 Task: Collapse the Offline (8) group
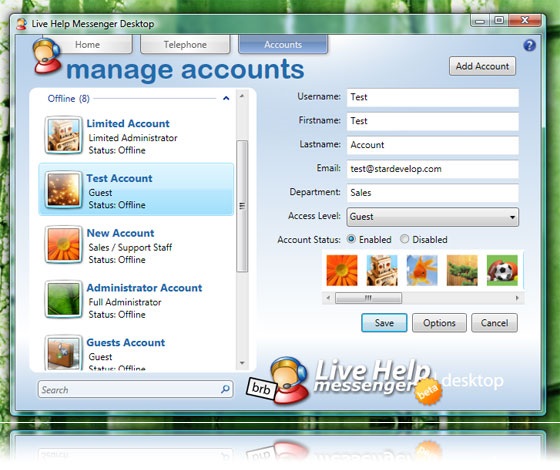coord(226,98)
